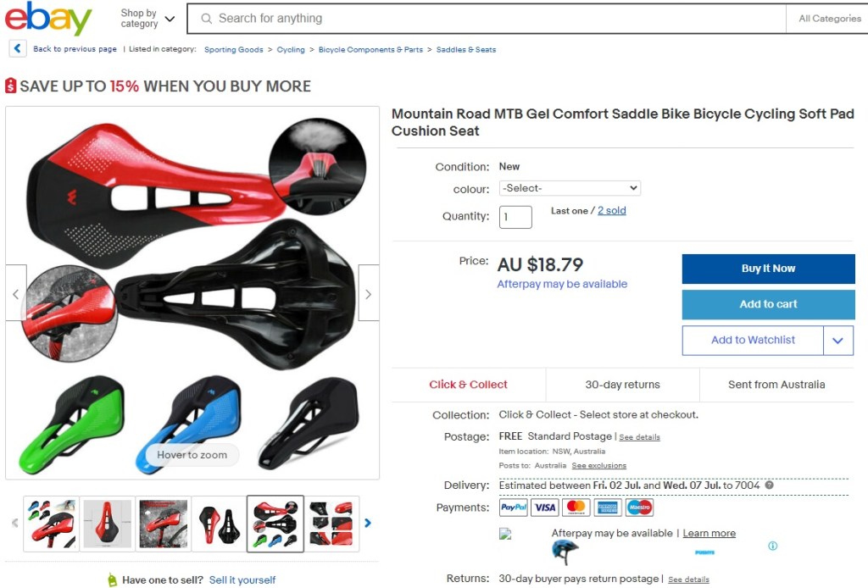Expand Shop by category menu
Screen dimensions: 868x588
click(147, 19)
